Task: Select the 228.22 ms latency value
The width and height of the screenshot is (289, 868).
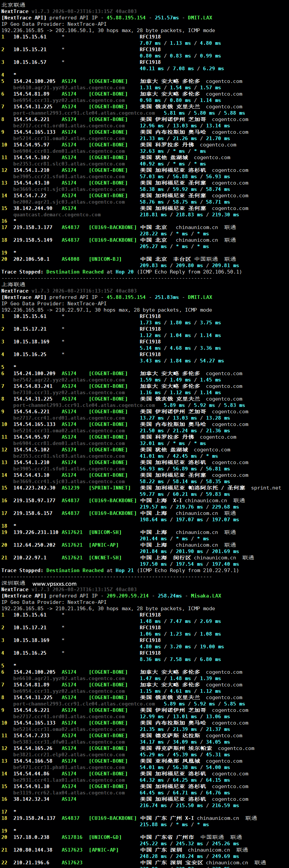Action: [x=153, y=234]
